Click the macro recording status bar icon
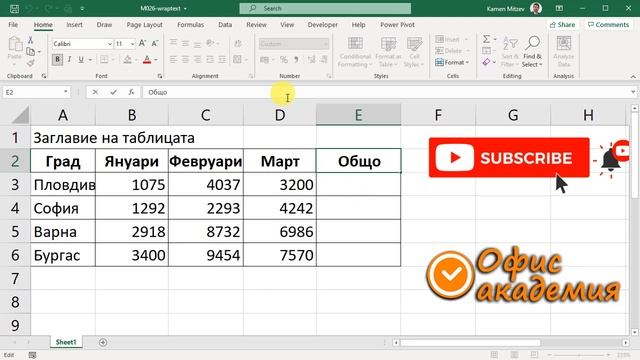 (32, 355)
